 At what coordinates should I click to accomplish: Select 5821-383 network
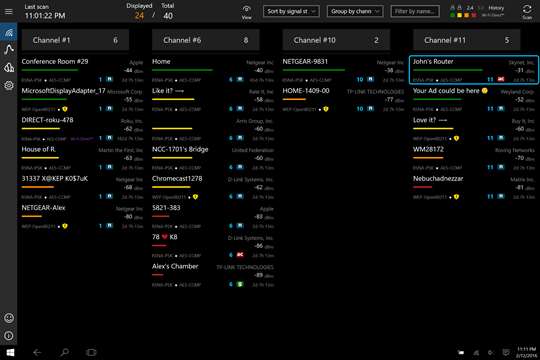(213, 217)
